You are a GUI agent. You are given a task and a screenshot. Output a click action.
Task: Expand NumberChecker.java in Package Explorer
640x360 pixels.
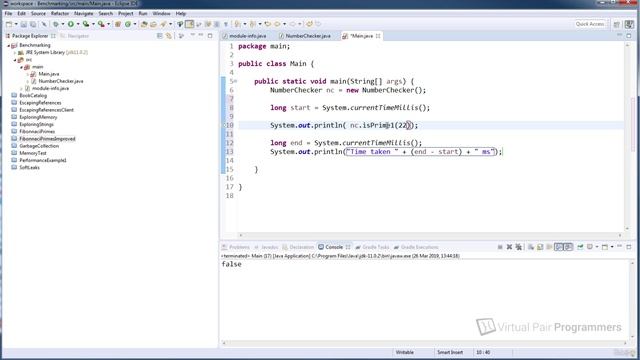coord(28,81)
